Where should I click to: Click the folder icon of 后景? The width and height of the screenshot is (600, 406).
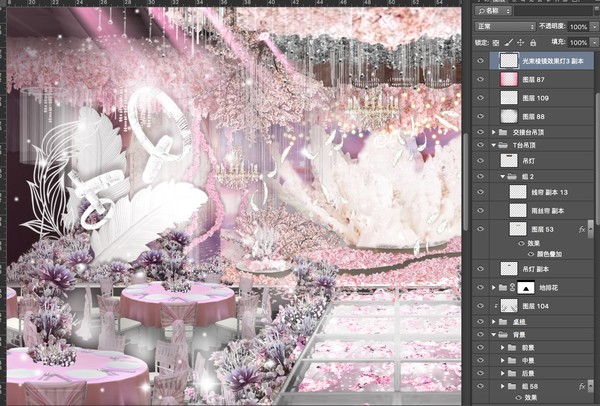point(512,373)
